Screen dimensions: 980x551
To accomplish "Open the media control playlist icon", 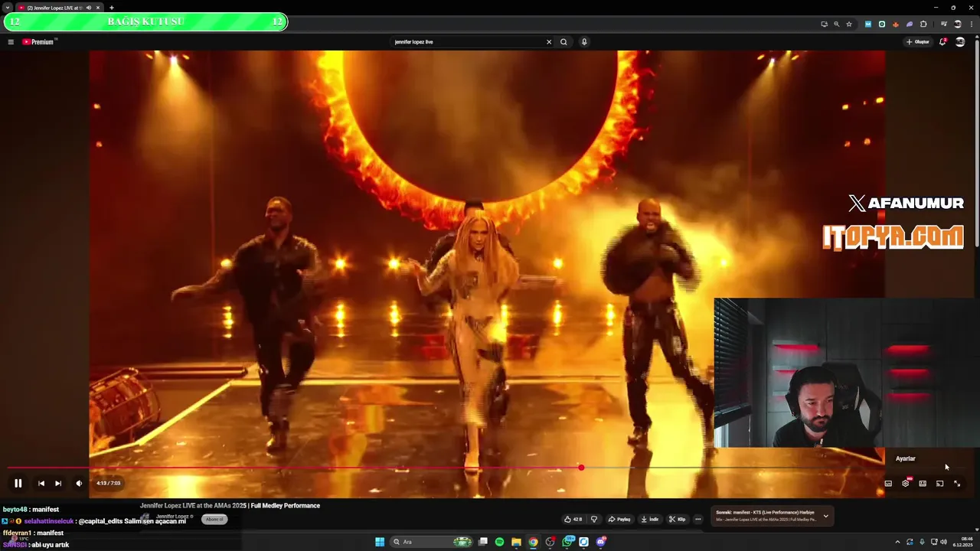I will (943, 24).
